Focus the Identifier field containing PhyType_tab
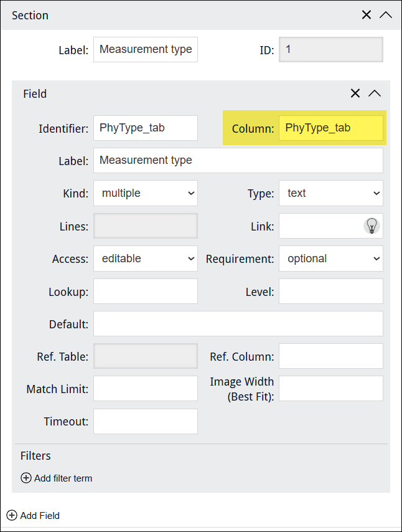Viewport: 402px width, 532px height. coord(146,128)
